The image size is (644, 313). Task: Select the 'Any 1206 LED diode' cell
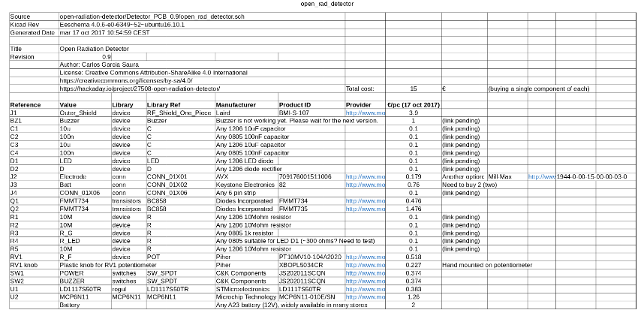245,161
